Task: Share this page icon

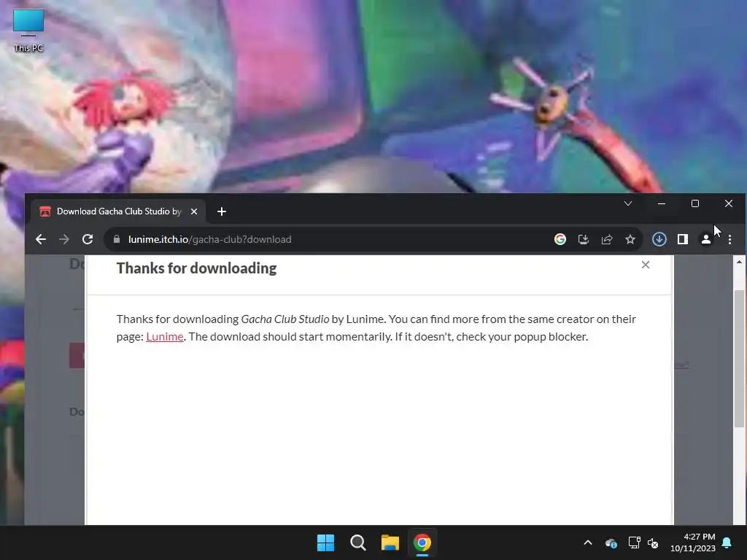Action: [x=607, y=239]
